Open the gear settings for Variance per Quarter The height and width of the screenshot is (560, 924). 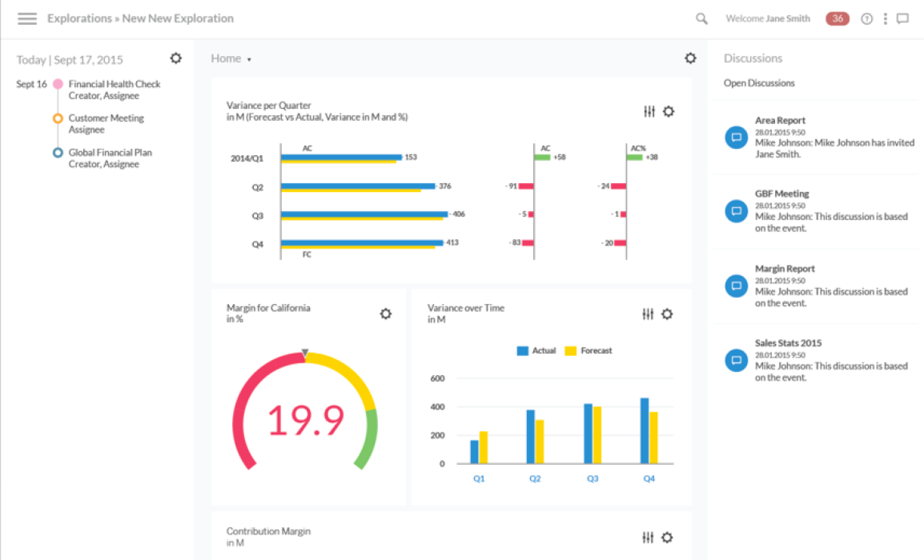tap(668, 112)
